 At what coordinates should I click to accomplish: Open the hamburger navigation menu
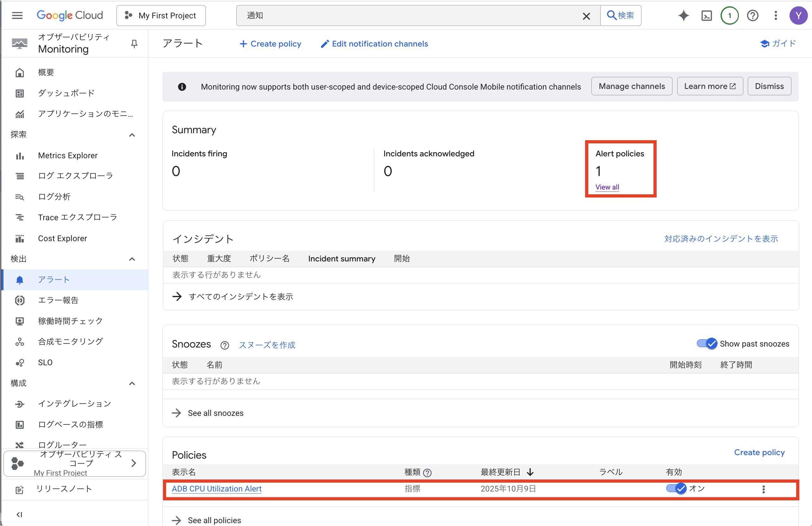(17, 16)
